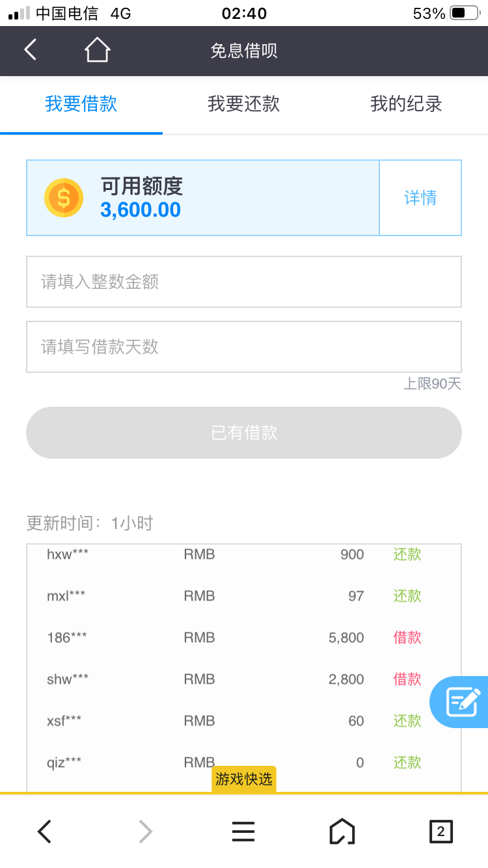Open the browser hamburger menu
Viewport: 488px width, 868px height.
243,831
